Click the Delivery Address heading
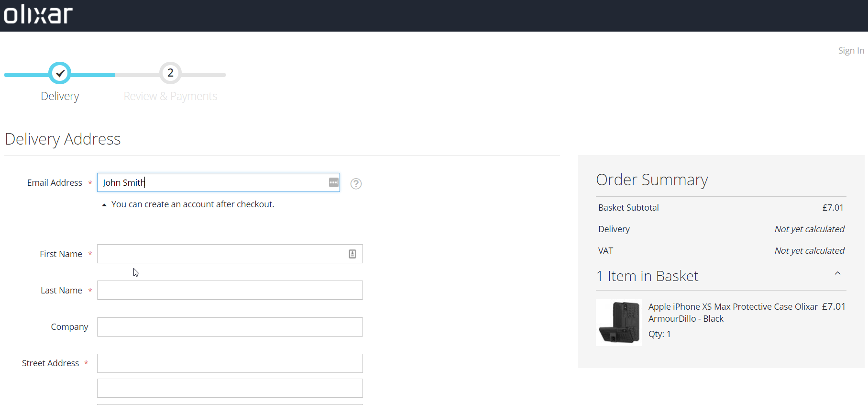Screen dimensions: 868x405 [x=63, y=139]
